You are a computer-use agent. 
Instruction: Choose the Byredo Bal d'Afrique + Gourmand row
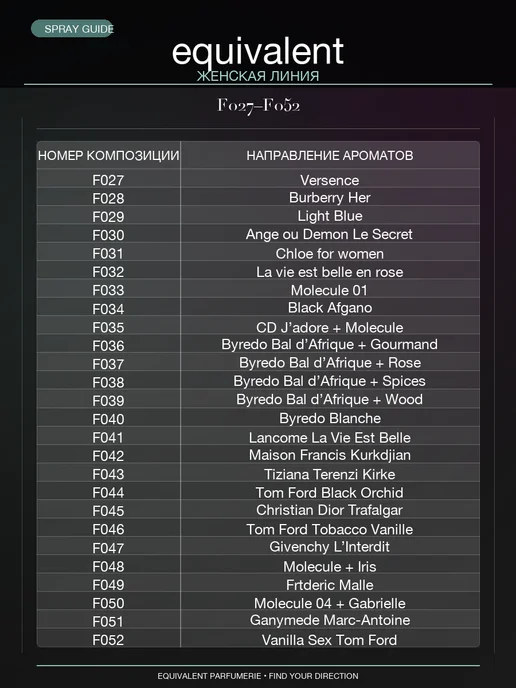[x=258, y=345]
